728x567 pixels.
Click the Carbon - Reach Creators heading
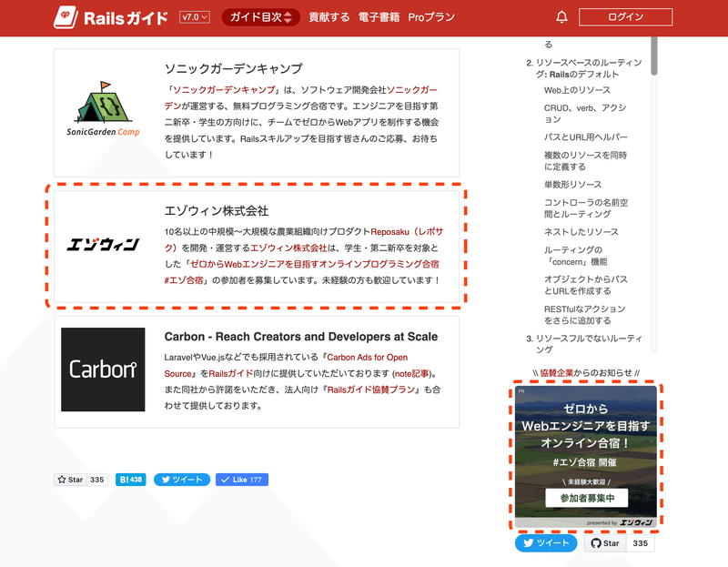tap(301, 337)
